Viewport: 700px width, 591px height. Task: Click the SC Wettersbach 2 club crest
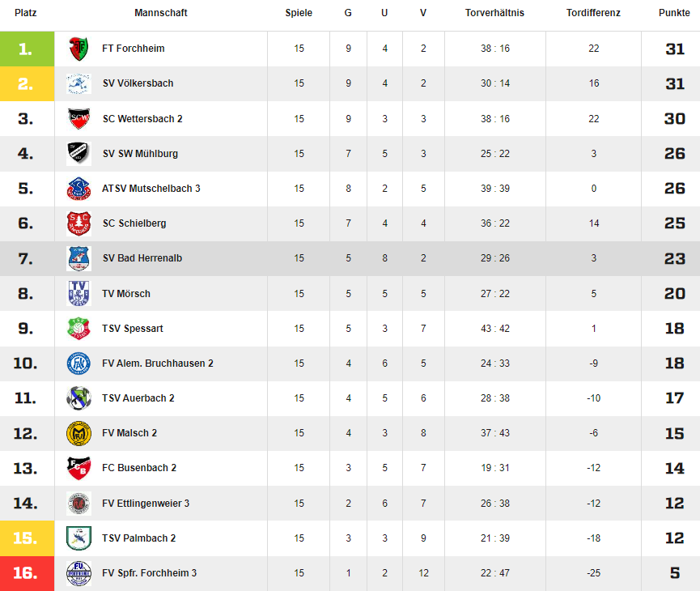[78, 119]
